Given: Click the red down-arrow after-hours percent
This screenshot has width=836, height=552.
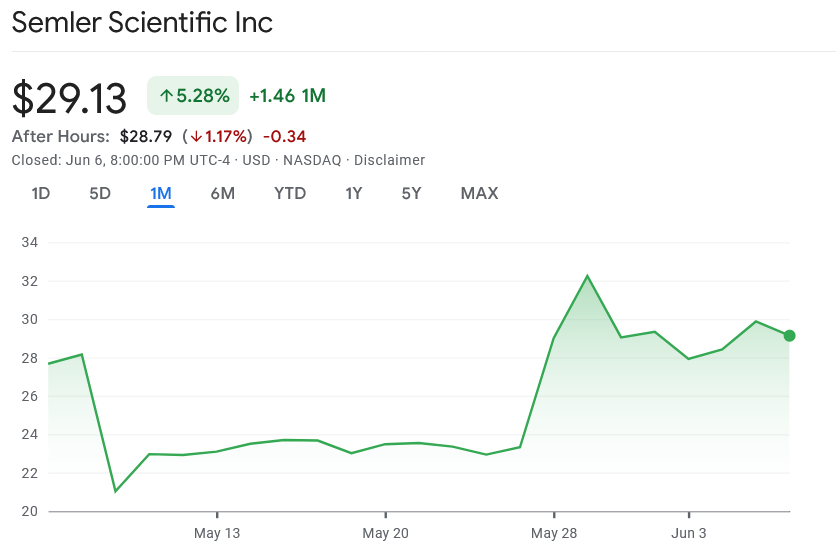Looking at the screenshot, I should pyautogui.click(x=220, y=136).
